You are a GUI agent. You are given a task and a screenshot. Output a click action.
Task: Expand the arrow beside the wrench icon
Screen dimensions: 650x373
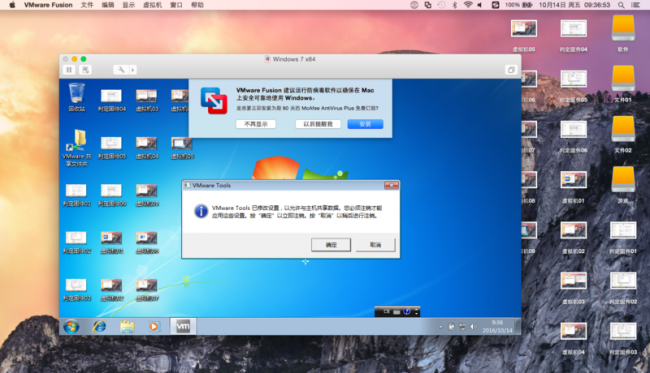(133, 70)
